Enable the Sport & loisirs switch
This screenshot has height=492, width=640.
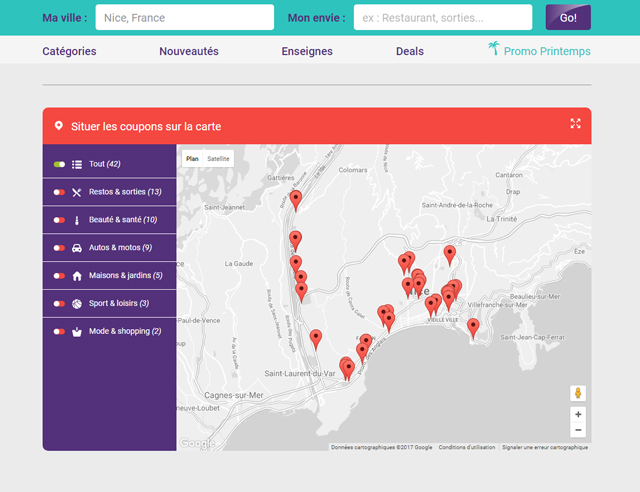[59, 303]
